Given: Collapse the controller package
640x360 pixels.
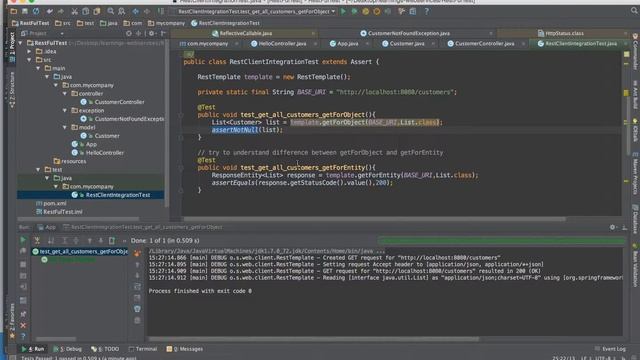Looking at the screenshot, I should pos(65,93).
